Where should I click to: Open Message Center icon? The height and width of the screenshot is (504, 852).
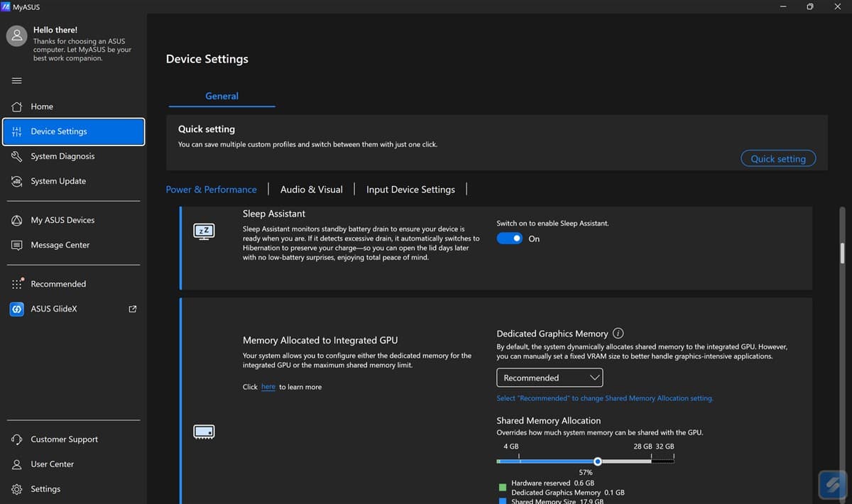coord(17,245)
